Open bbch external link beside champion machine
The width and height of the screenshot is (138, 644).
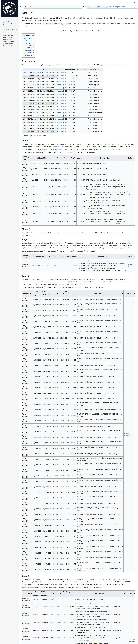click(83, 24)
